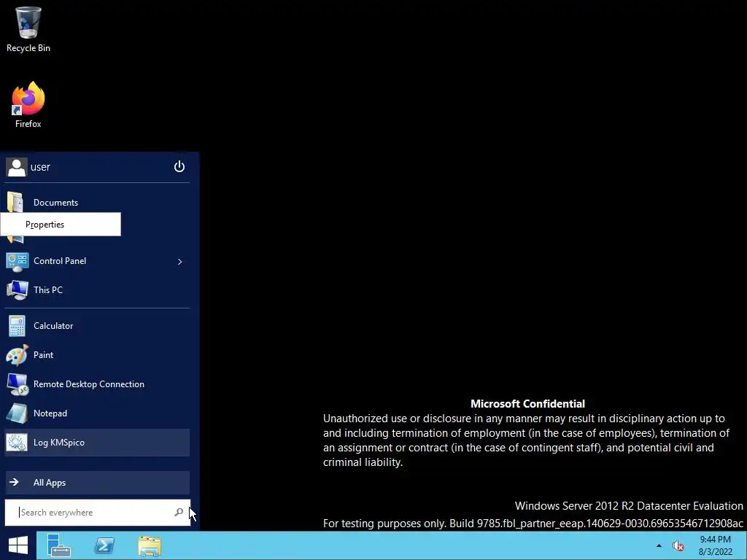Click the date 8/3/2022 in tray
Image resolution: width=747 pixels, height=560 pixels.
coord(715,552)
